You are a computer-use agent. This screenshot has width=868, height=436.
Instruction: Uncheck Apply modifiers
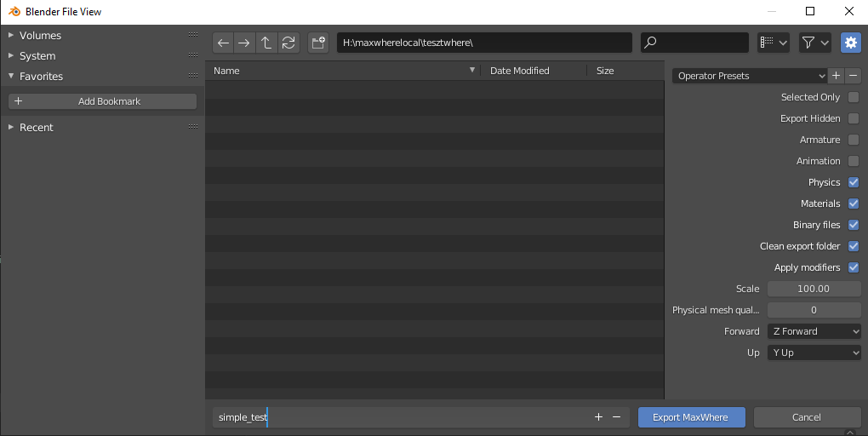pyautogui.click(x=854, y=267)
